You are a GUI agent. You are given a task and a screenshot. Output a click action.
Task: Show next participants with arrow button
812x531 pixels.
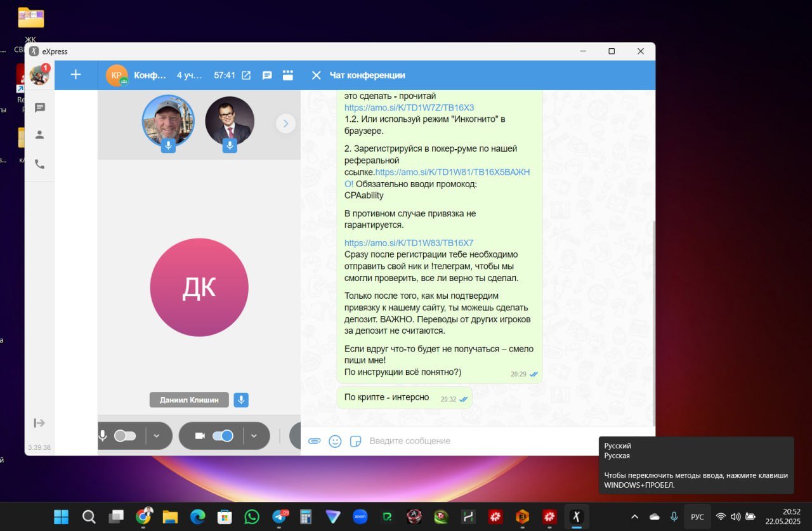pyautogui.click(x=286, y=123)
